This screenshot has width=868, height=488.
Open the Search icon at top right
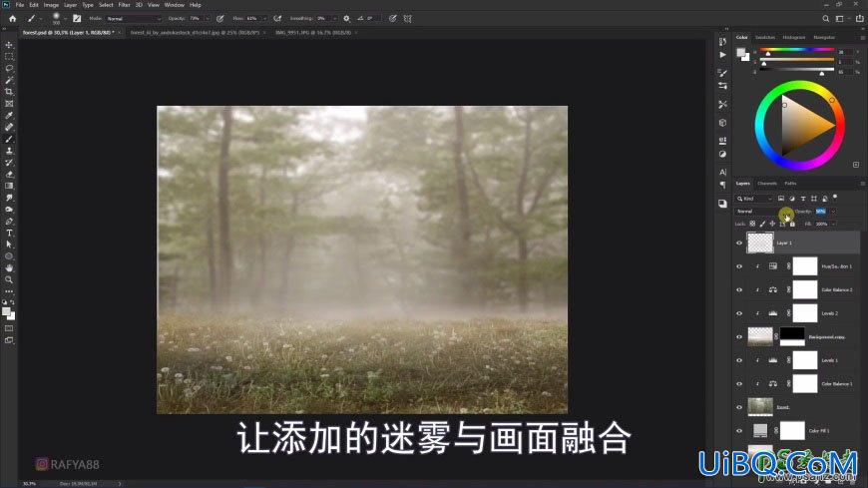[825, 18]
